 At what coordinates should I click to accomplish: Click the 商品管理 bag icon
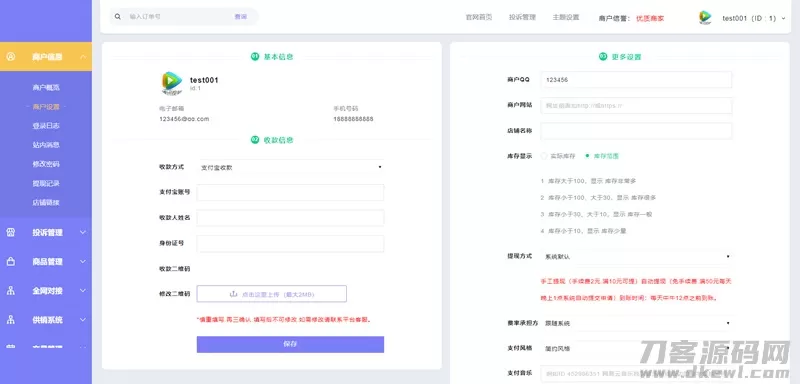tap(10, 262)
